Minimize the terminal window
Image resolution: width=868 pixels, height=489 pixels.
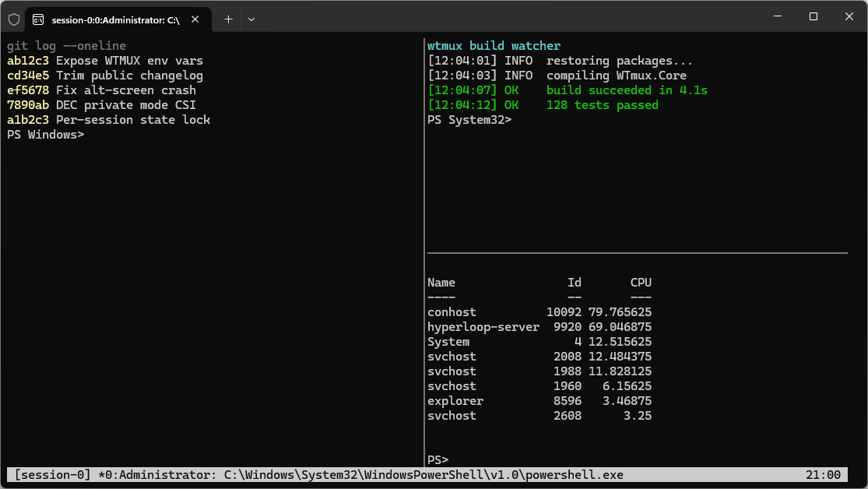pyautogui.click(x=777, y=16)
